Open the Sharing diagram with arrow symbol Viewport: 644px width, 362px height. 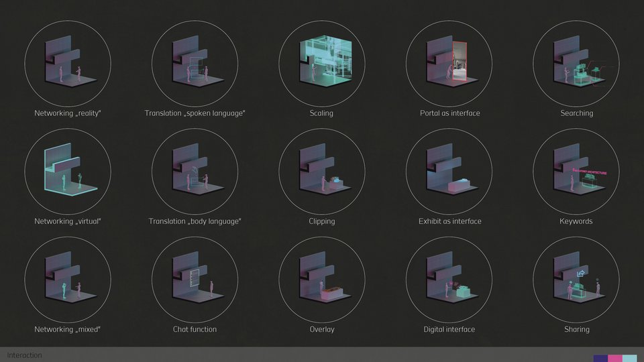[576, 280]
